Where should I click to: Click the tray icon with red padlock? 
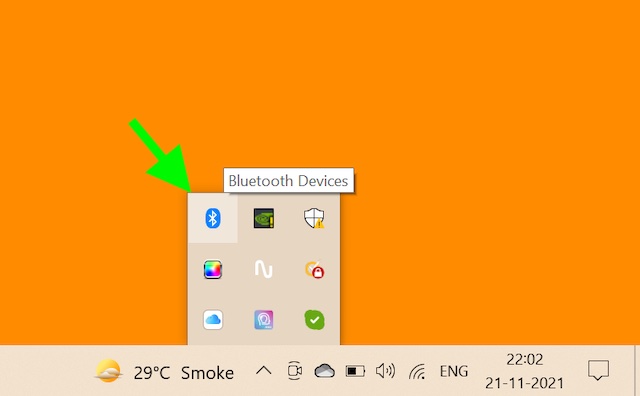(x=314, y=269)
